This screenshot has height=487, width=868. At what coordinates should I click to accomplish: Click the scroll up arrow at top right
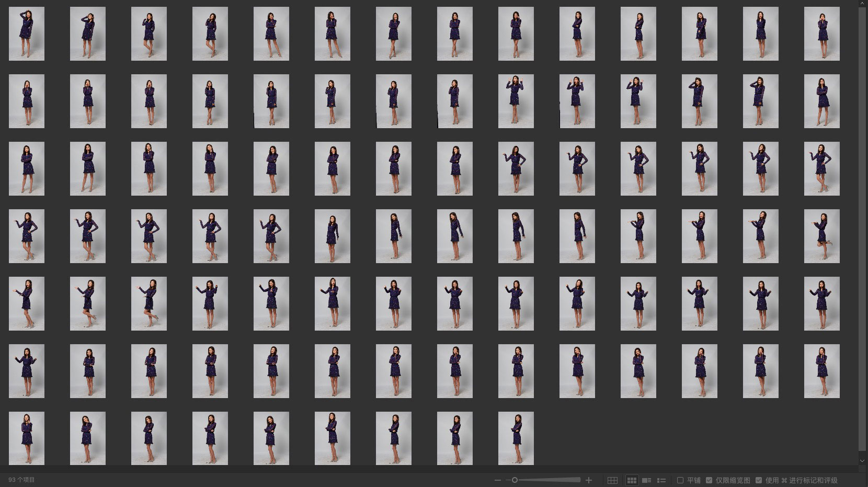click(x=862, y=4)
